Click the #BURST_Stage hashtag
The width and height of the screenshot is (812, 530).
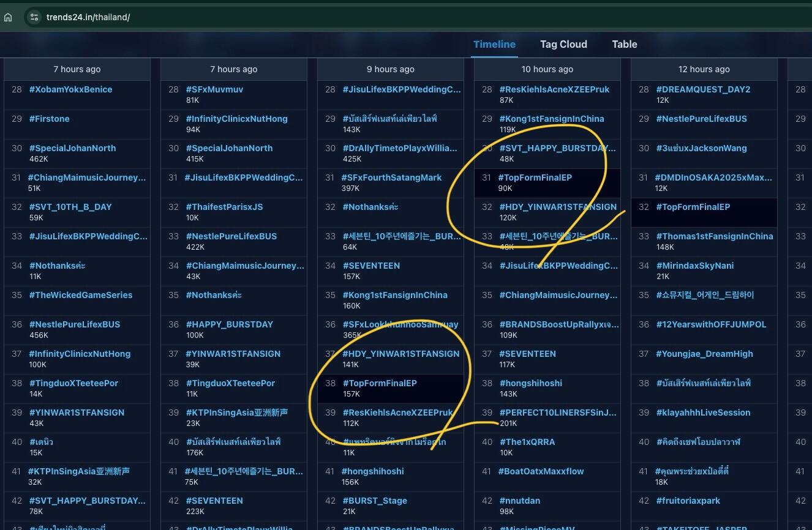pyautogui.click(x=375, y=501)
